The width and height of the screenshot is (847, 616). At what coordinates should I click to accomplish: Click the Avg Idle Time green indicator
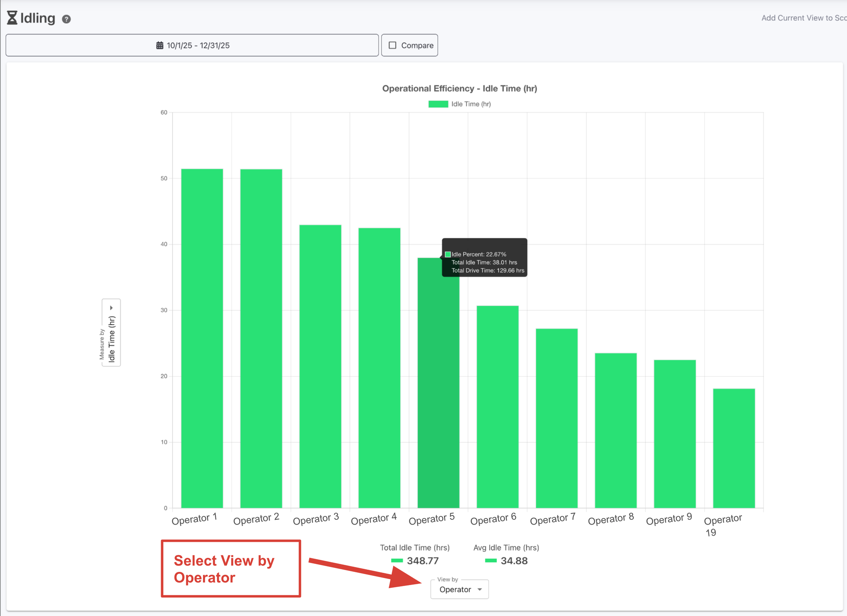491,561
